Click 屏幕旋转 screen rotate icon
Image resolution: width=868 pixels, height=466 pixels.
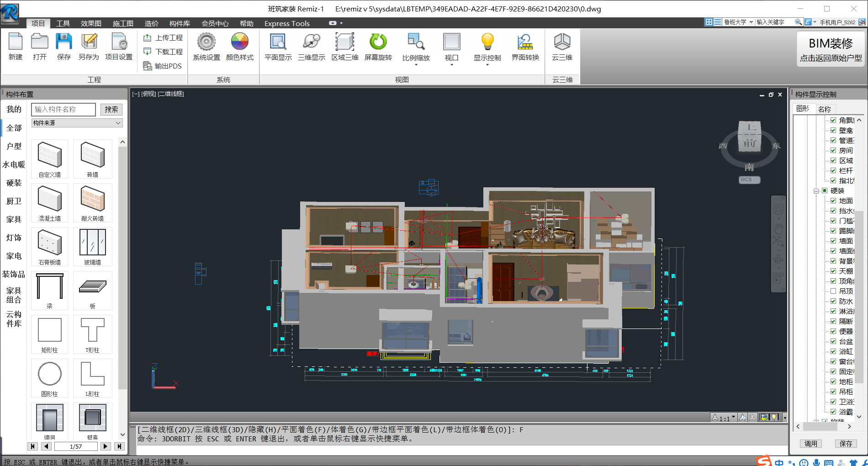pyautogui.click(x=378, y=47)
